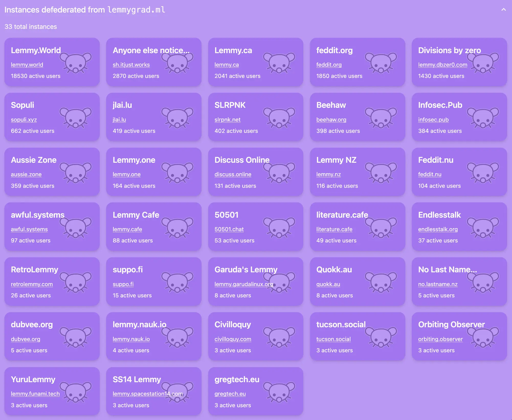Click the mouse icon on Civilloquy card

point(279,337)
